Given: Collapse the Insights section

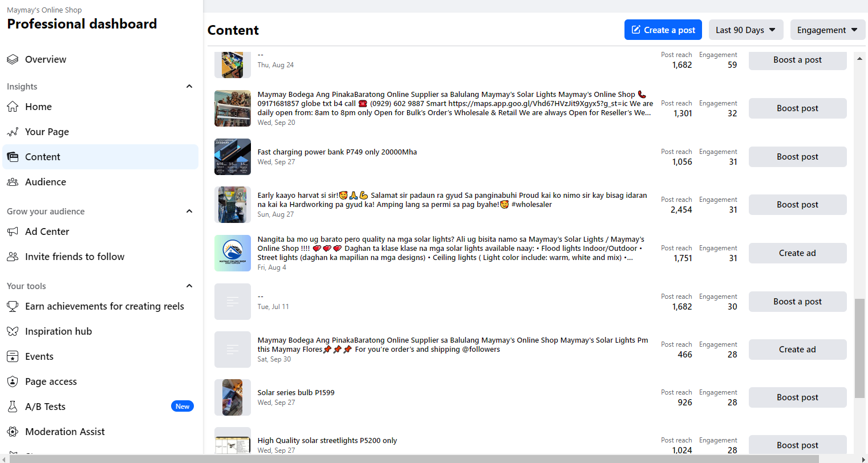Looking at the screenshot, I should [189, 86].
